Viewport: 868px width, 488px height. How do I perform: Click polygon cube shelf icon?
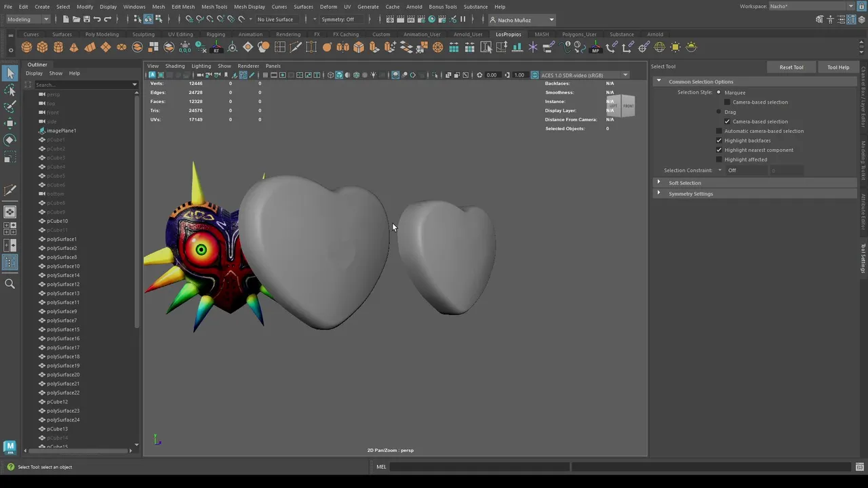tap(42, 47)
